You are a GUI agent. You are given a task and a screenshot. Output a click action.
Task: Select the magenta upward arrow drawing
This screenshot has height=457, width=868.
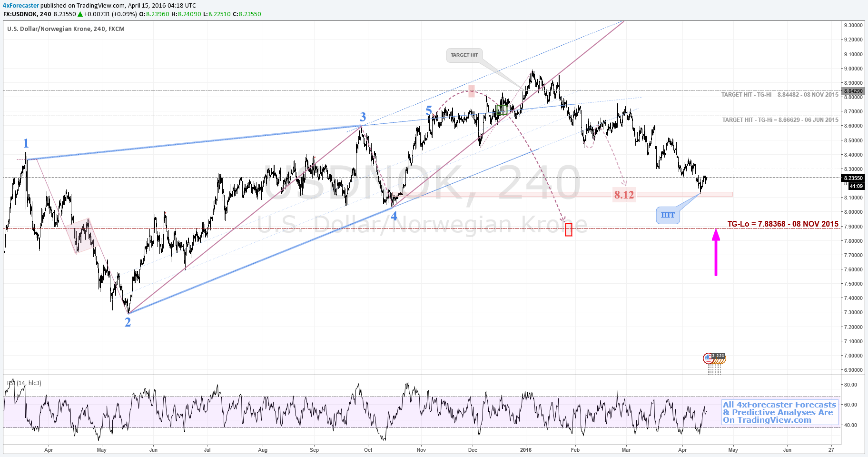pyautogui.click(x=716, y=252)
